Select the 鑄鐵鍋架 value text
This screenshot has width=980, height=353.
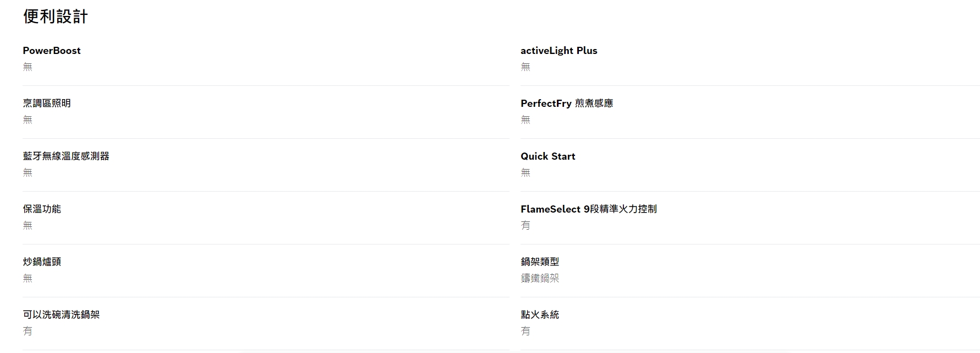(540, 279)
